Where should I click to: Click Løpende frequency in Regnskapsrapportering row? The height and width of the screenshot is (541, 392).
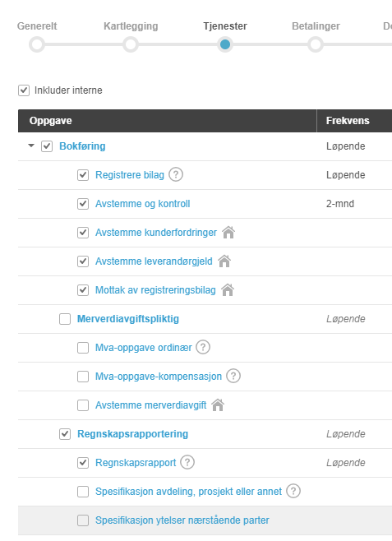(346, 433)
